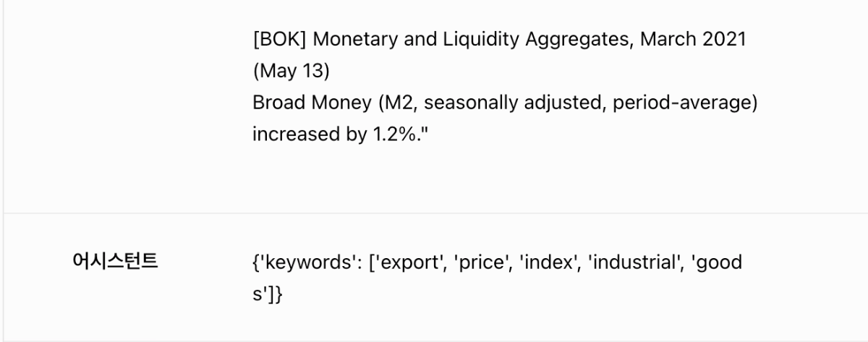This screenshot has width=868, height=342.
Task: Click the wrapped "s']}" closing text
Action: [x=267, y=294]
